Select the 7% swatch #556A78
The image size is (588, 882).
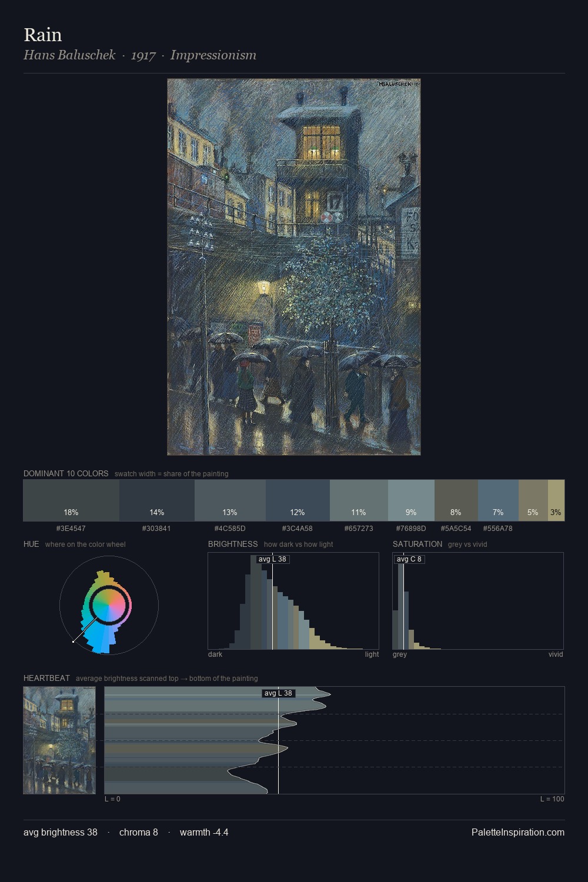tap(498, 500)
